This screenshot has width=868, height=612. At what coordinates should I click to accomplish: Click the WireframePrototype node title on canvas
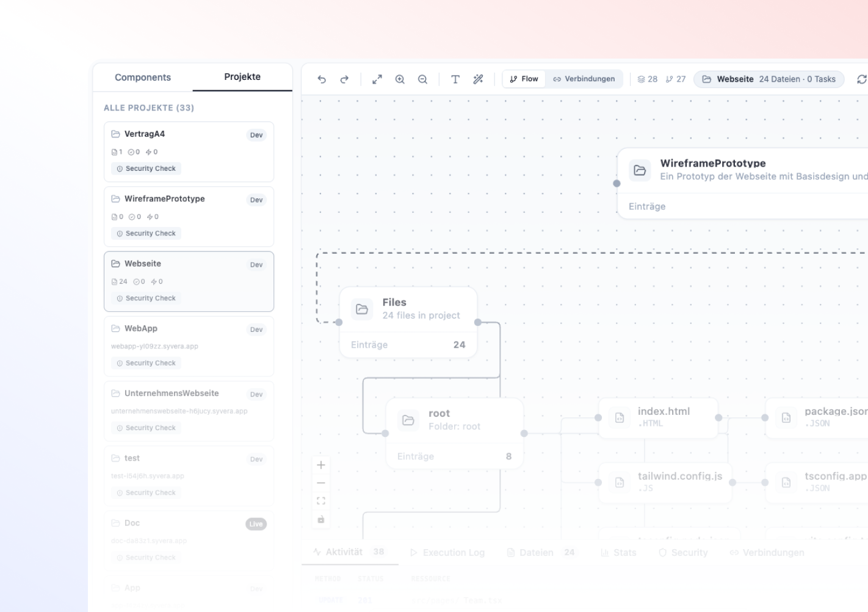coord(713,164)
